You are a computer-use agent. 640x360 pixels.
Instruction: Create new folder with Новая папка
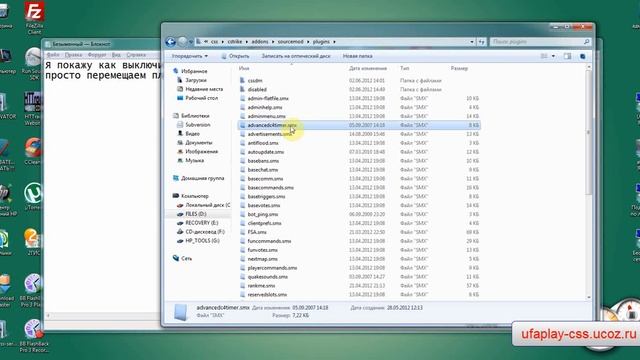(x=358, y=56)
